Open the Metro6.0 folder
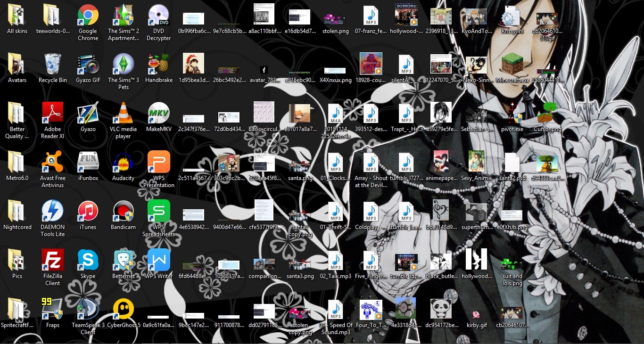This screenshot has width=644, height=344. point(17,163)
